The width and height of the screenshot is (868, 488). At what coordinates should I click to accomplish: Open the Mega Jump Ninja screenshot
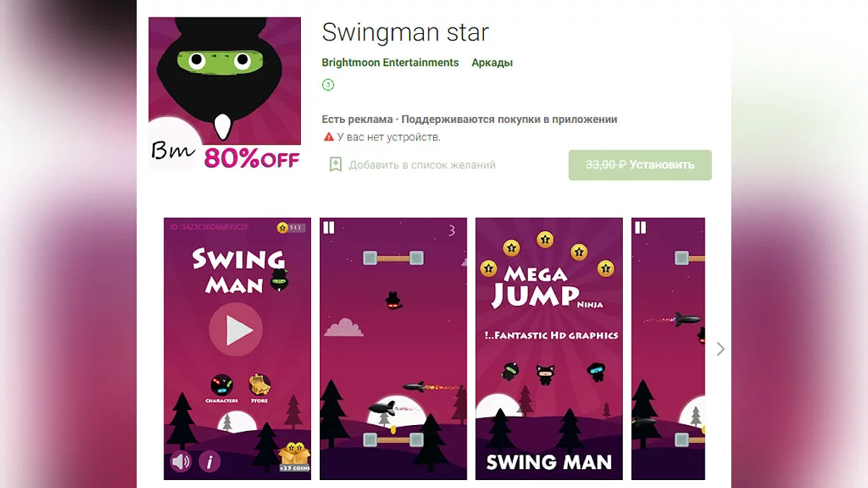pyautogui.click(x=549, y=348)
